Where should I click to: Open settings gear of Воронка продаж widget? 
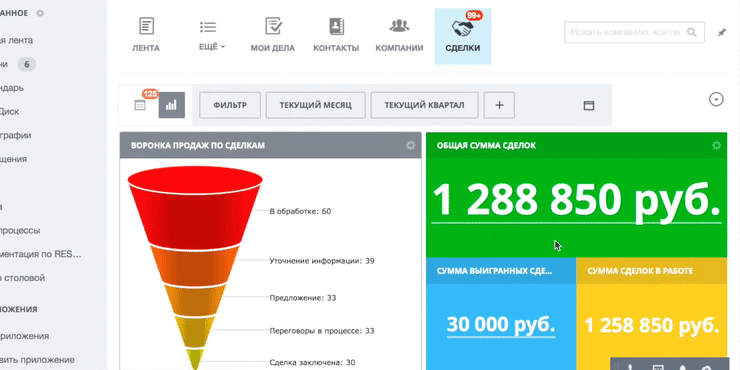[x=411, y=145]
